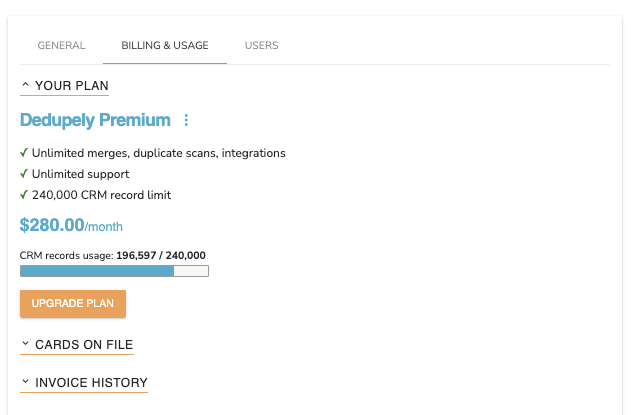Click the 196,597 / 240,000 usage count
This screenshot has height=415, width=631.
pos(161,256)
